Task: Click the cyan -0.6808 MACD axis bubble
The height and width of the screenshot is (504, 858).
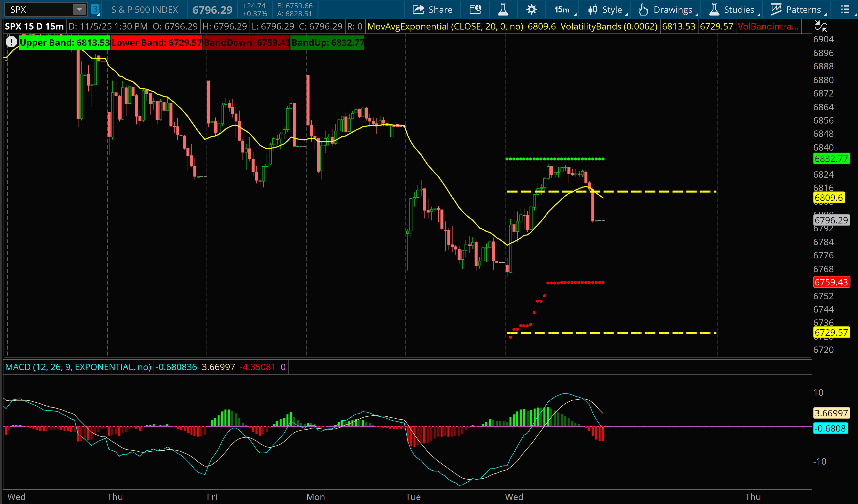Action: click(830, 428)
